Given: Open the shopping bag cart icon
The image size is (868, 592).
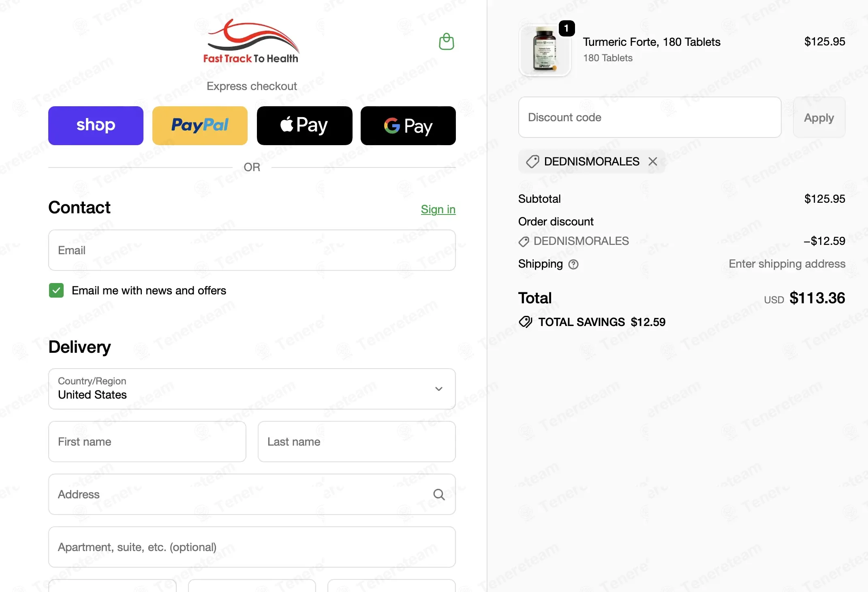Looking at the screenshot, I should pyautogui.click(x=446, y=41).
